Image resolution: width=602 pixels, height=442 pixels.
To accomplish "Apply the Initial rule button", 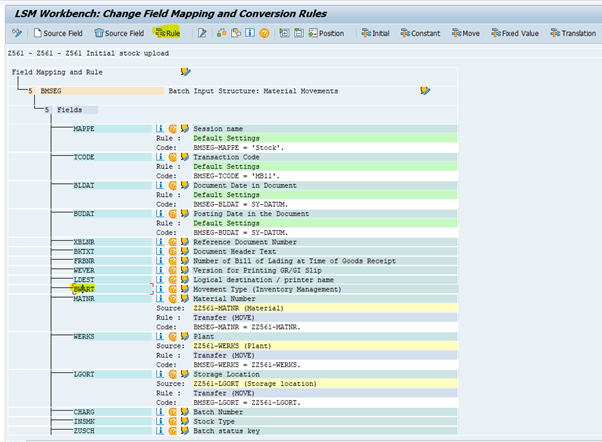I will (x=375, y=33).
